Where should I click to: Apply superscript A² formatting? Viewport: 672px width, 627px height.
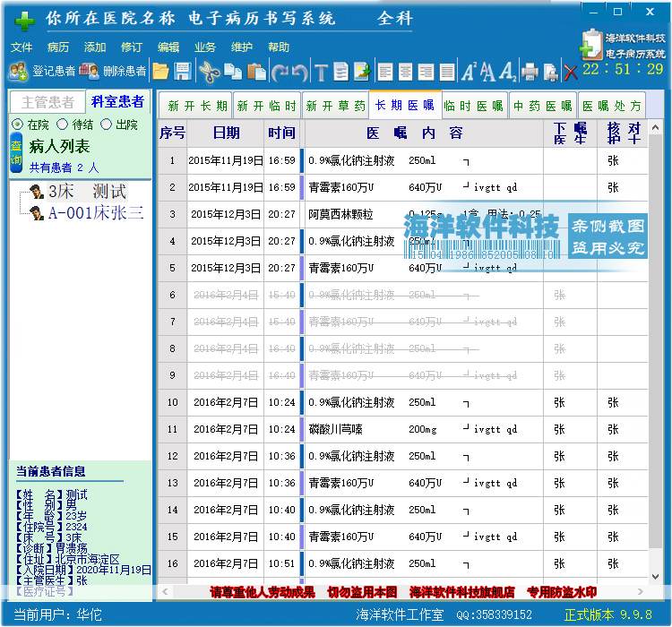click(x=469, y=72)
